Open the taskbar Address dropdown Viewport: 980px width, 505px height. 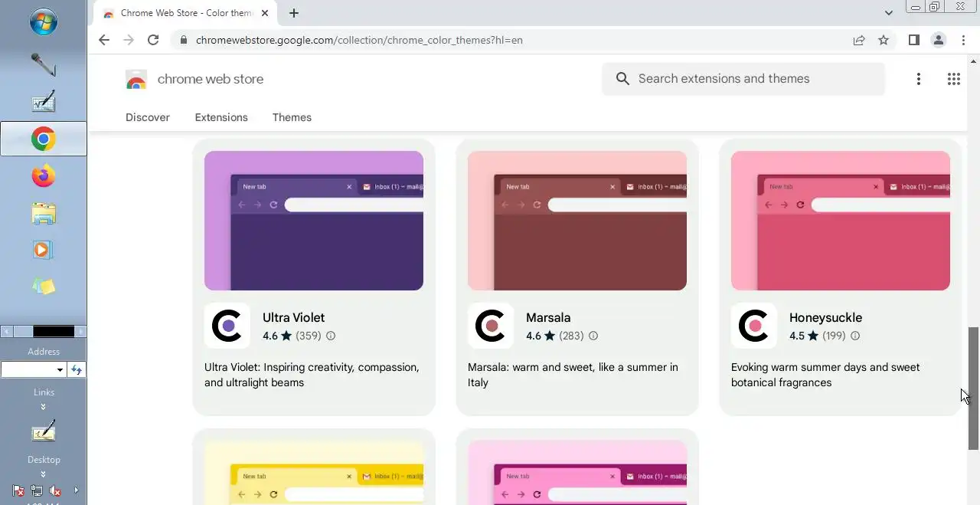tap(60, 370)
